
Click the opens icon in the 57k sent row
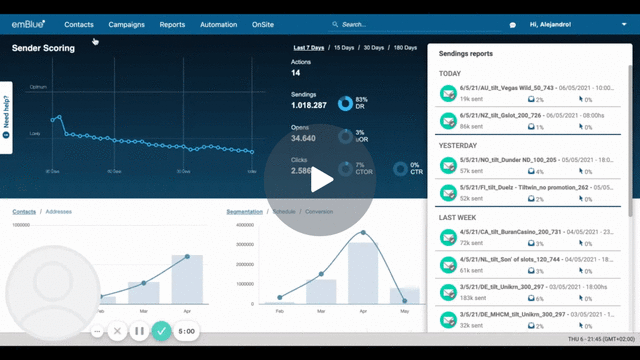pos(531,171)
